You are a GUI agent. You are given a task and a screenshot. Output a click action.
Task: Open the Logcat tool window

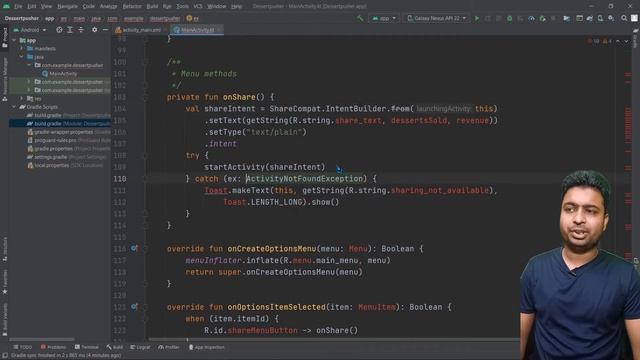[140, 347]
